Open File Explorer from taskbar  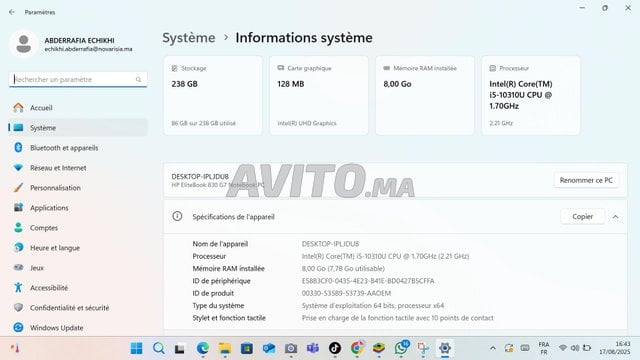tap(224, 348)
